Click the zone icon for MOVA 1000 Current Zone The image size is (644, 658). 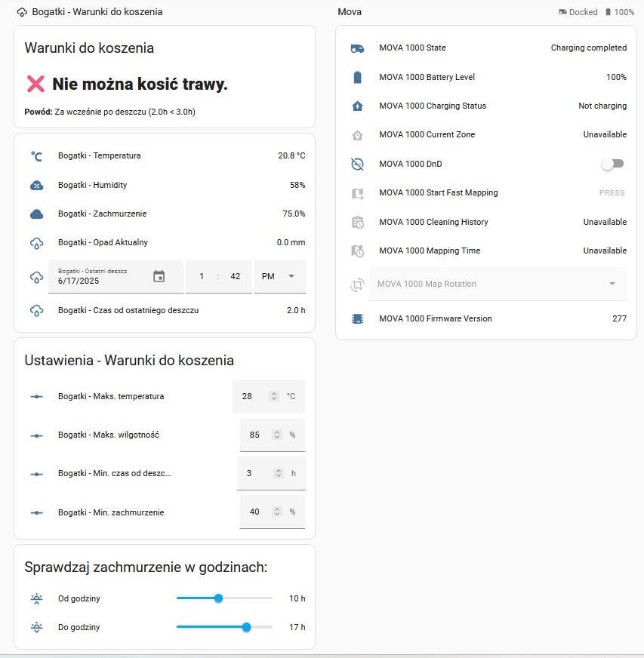click(357, 135)
